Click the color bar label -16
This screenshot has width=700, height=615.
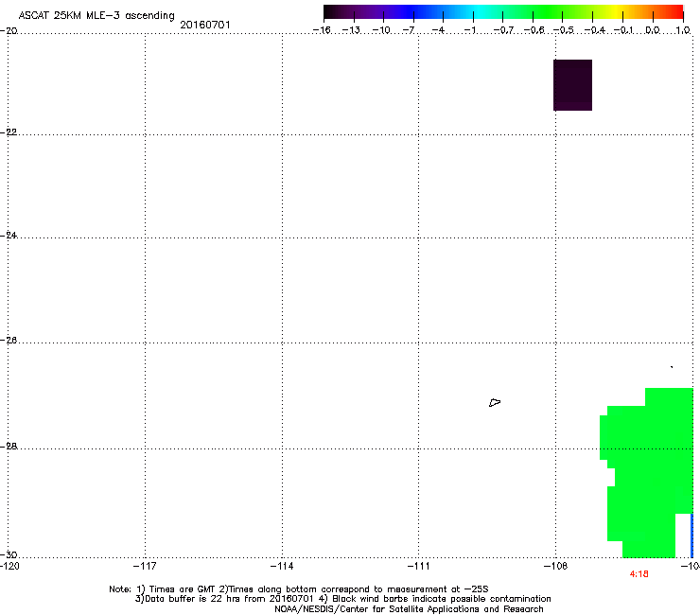tap(322, 30)
